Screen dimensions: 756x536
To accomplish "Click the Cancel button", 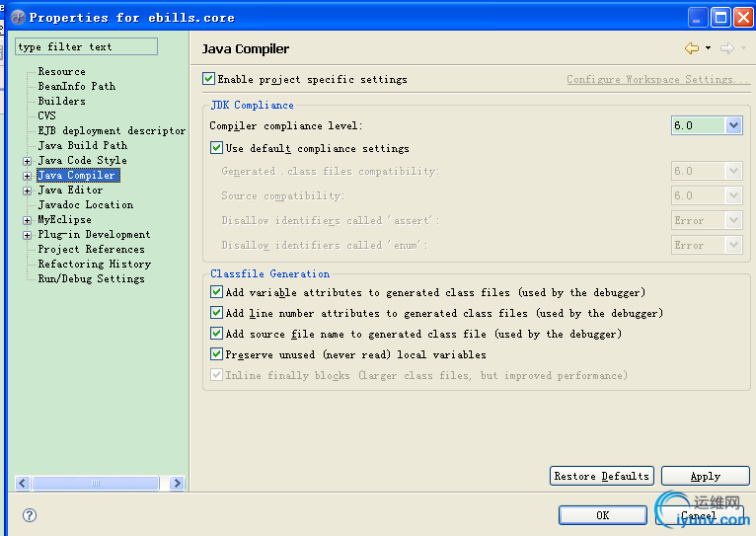I will (x=698, y=515).
